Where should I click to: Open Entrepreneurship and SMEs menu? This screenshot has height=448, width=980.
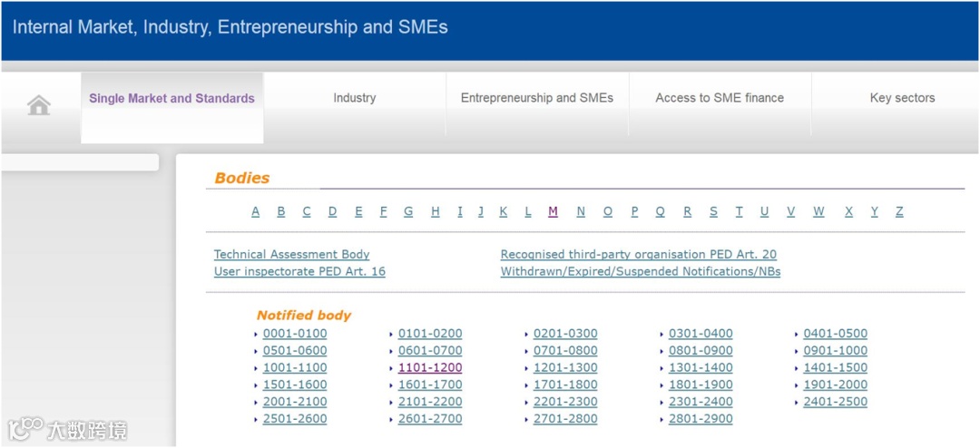click(x=537, y=98)
